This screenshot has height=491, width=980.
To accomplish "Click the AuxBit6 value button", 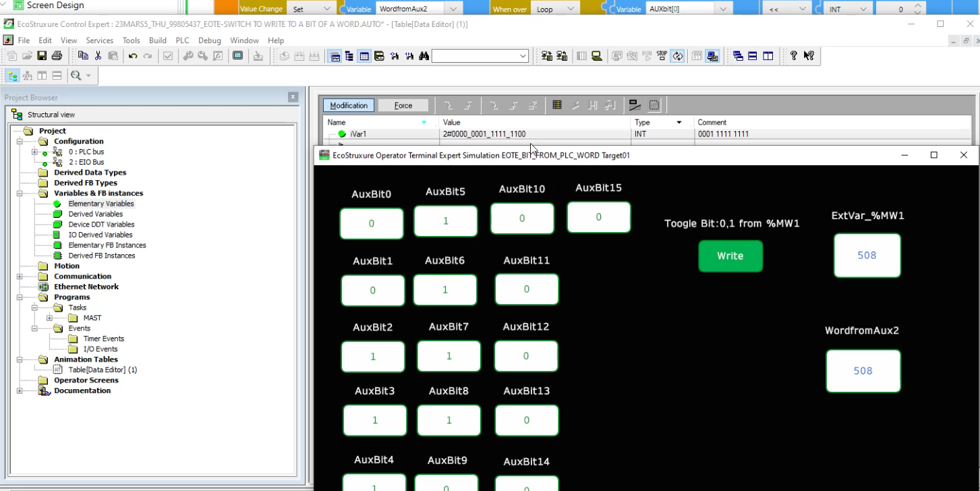I will pos(445,290).
